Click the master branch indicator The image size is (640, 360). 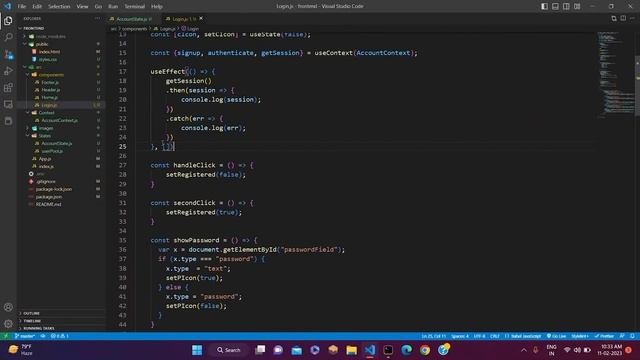pyautogui.click(x=25, y=336)
